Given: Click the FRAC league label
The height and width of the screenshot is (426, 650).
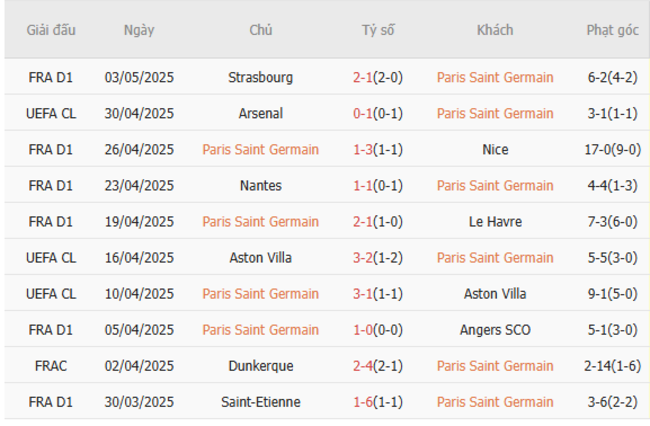Looking at the screenshot, I should [51, 365].
